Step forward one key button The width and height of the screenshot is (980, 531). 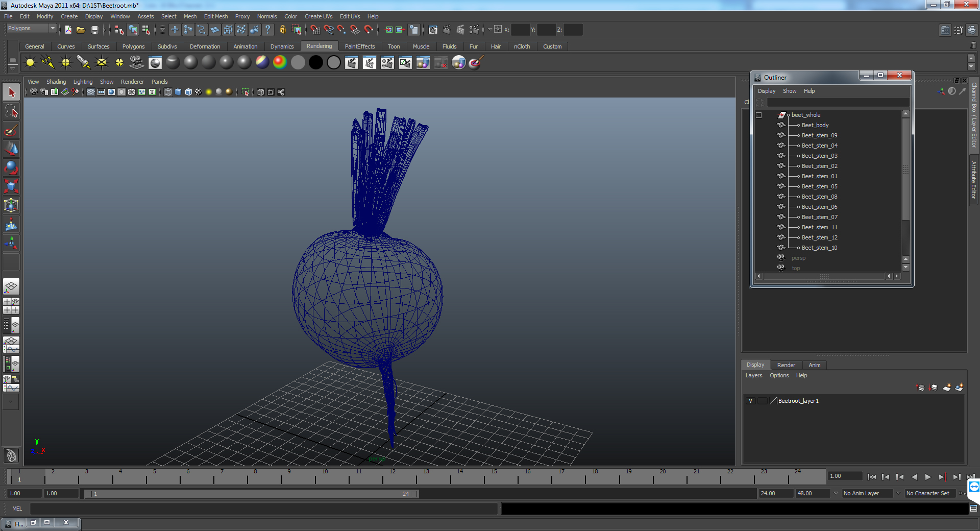(942, 477)
